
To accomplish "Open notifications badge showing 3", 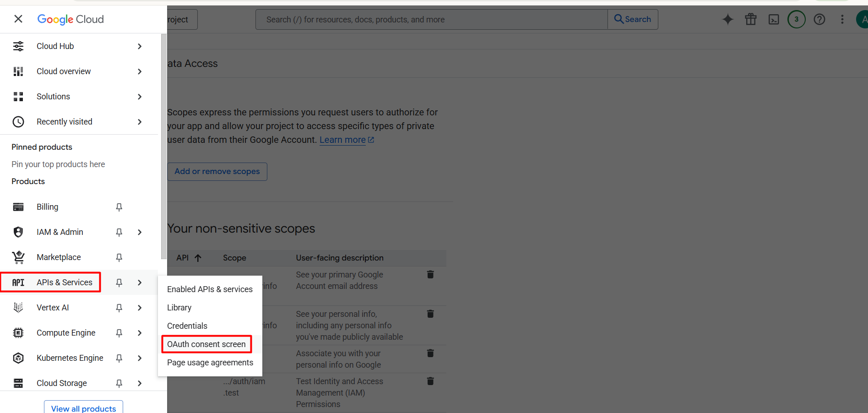I will (x=797, y=19).
